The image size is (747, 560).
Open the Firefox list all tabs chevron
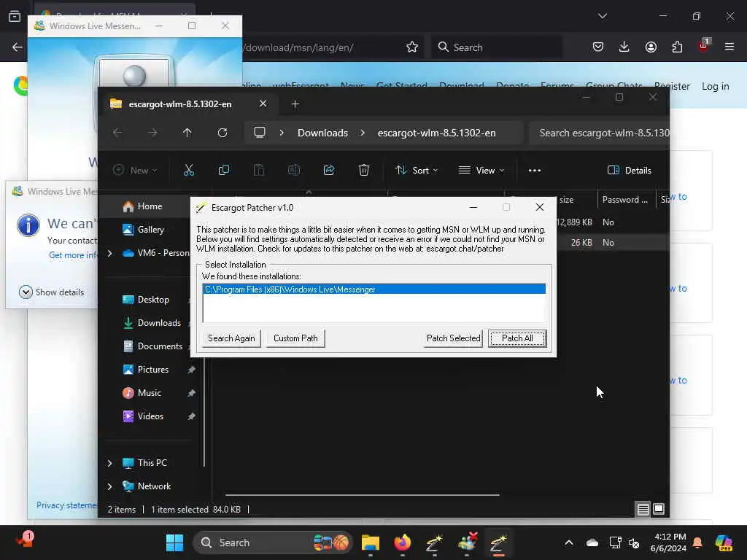pos(603,16)
